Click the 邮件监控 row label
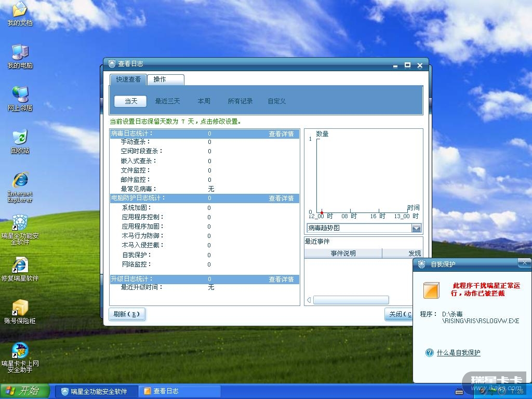Viewport: 532px width, 399px height. (136, 179)
